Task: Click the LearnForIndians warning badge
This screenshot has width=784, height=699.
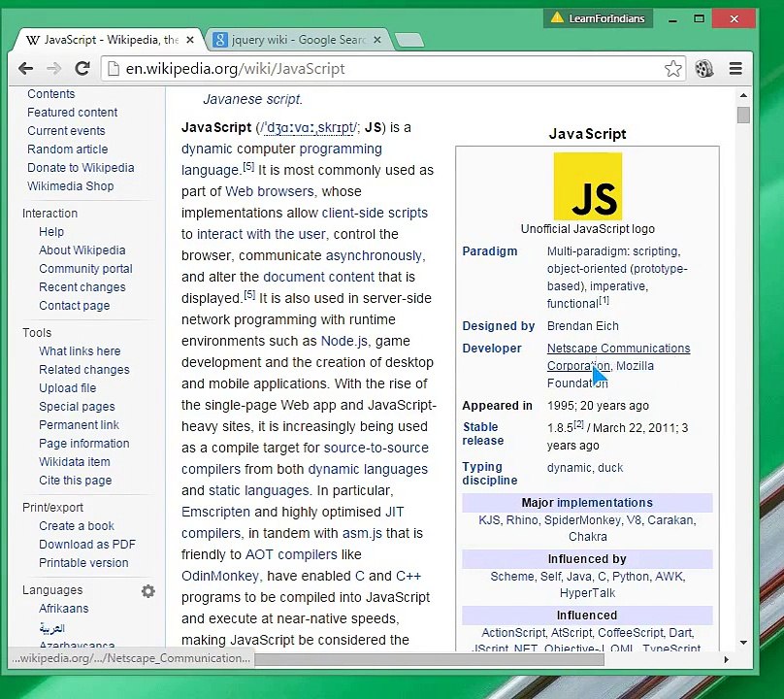Action: (x=598, y=18)
